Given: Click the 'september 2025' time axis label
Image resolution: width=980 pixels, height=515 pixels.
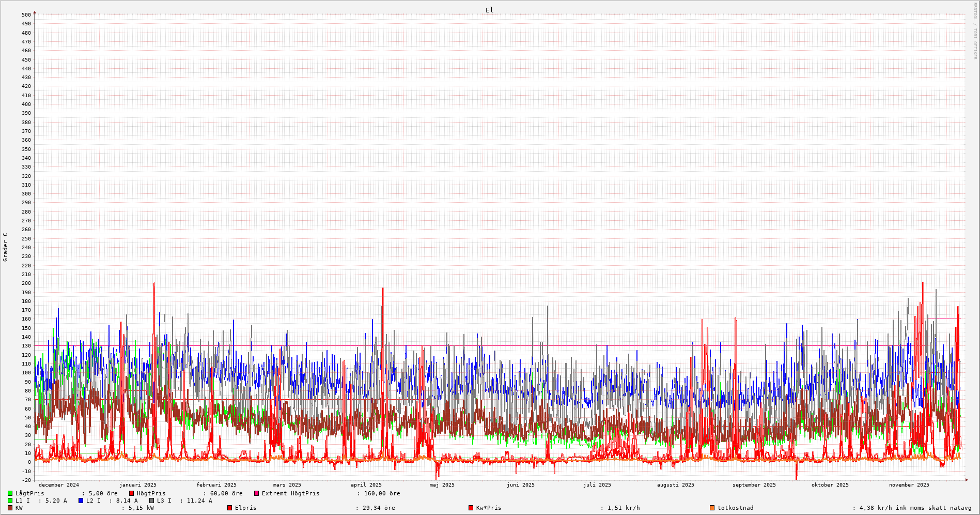Looking at the screenshot, I should (x=754, y=485).
